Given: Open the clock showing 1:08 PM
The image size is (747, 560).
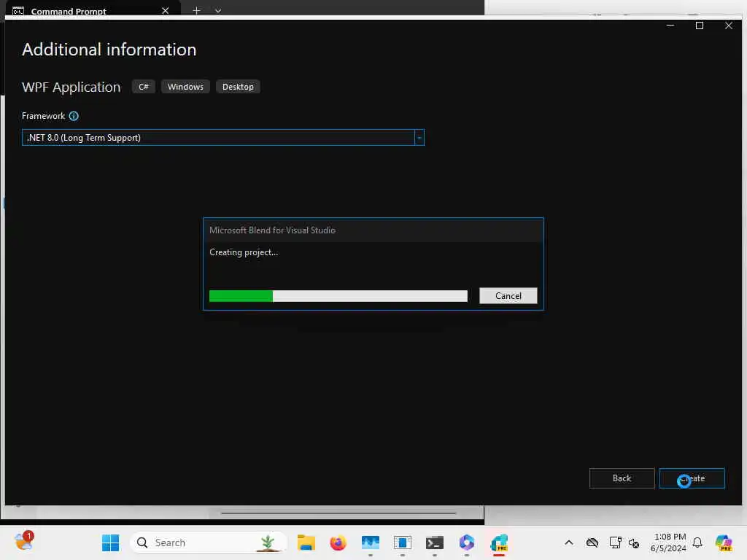Looking at the screenshot, I should [668, 542].
